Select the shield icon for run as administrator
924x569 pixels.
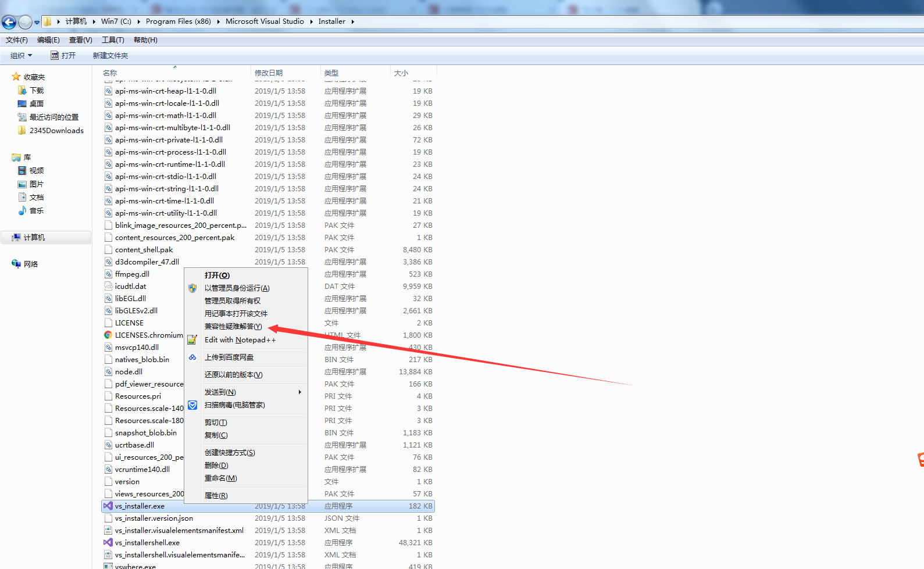coord(192,288)
